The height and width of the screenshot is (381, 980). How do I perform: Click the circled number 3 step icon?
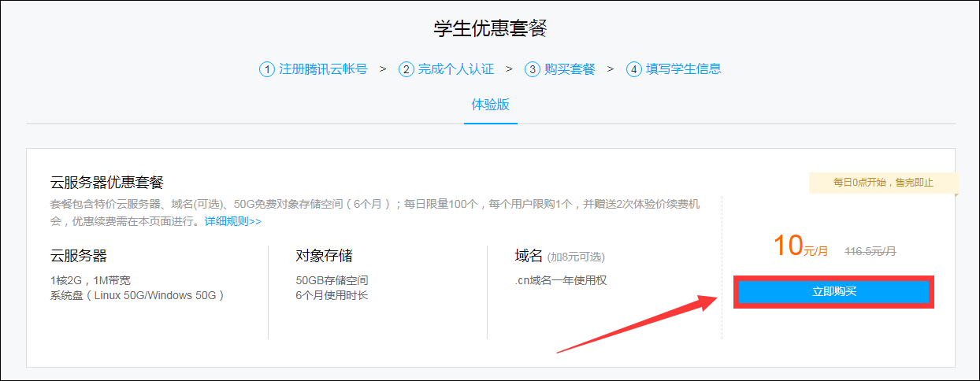click(533, 69)
